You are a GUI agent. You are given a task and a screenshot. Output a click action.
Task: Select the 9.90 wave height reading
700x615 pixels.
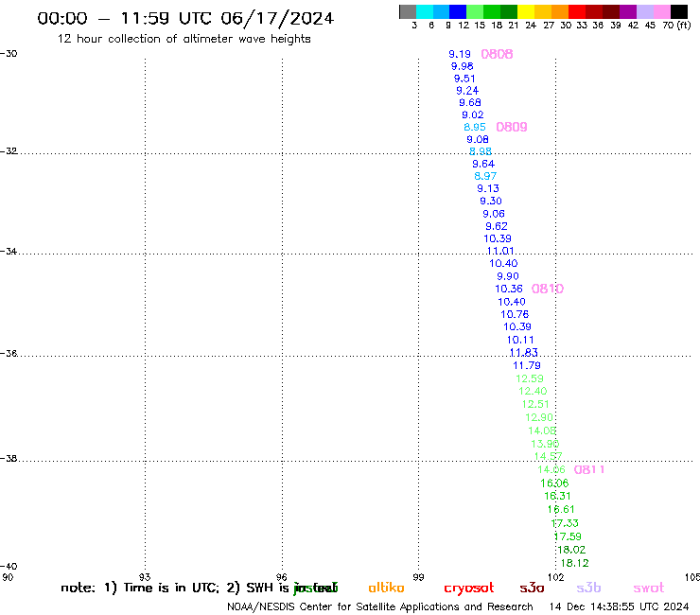tap(508, 276)
